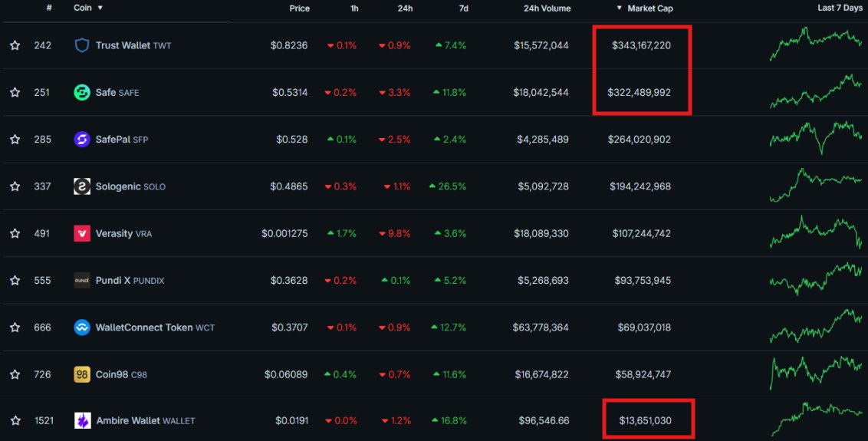The image size is (868, 441).
Task: Star the SafePal row
Action: point(15,140)
